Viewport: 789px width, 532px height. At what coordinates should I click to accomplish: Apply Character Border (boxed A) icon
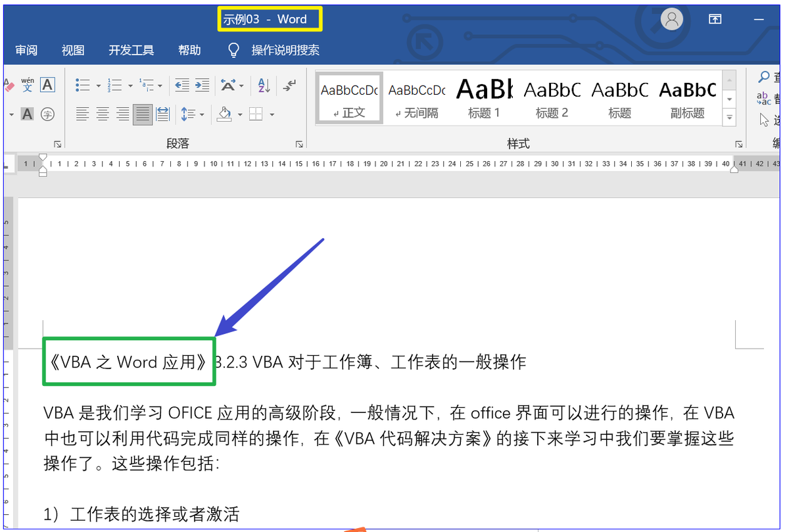click(47, 85)
